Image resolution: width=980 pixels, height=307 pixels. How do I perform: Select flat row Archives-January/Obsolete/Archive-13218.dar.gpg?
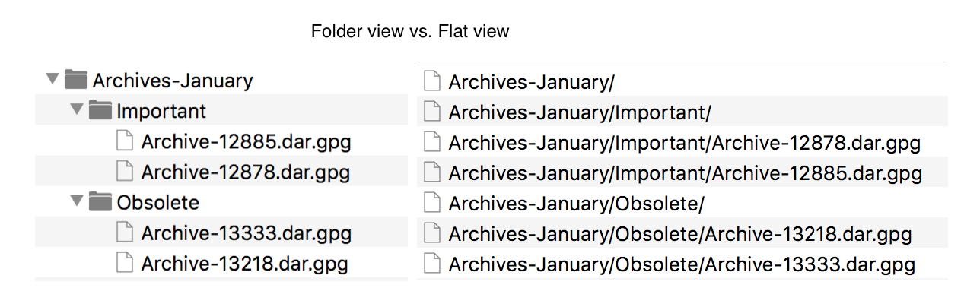682,234
